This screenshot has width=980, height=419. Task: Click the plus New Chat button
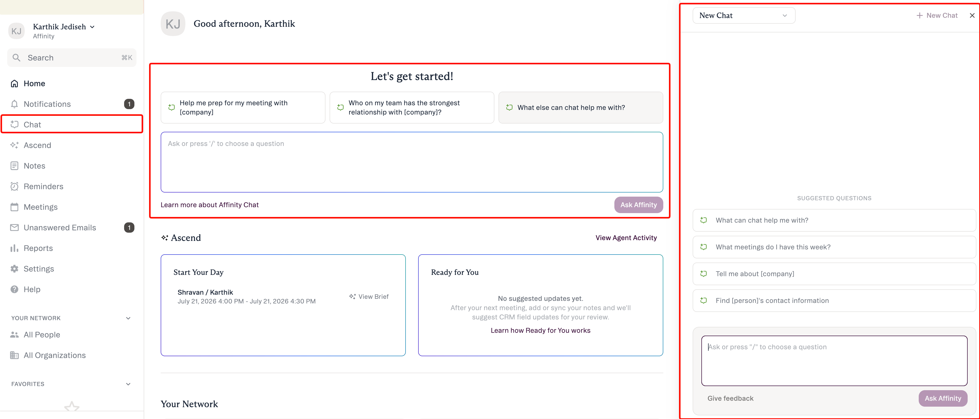(937, 15)
